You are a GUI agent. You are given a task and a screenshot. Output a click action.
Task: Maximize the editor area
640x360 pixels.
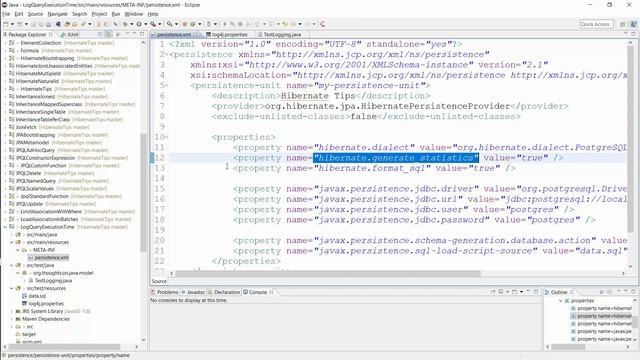tap(633, 34)
